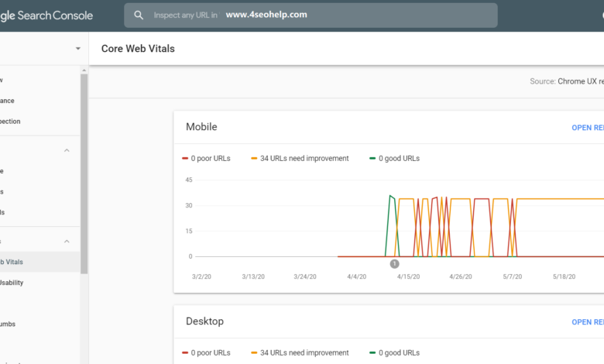The image size is (604, 364).
Task: Click the 45 y-axis value
Action: 189,180
